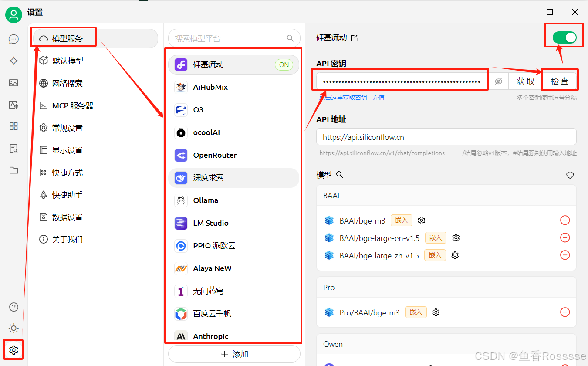
Task: Select 常规设置 settings menu
Action: [x=95, y=128]
